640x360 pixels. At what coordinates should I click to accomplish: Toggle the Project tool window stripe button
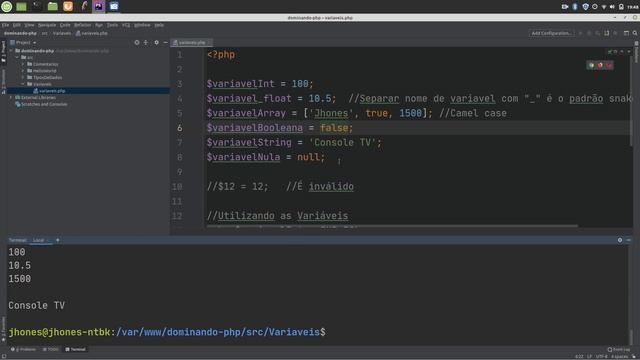[x=3, y=52]
